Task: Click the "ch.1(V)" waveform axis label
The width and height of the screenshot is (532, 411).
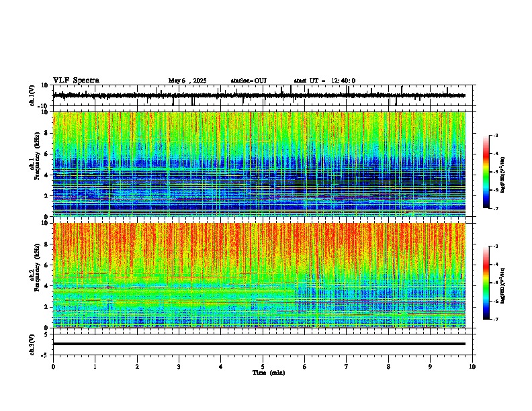Action: pos(32,95)
